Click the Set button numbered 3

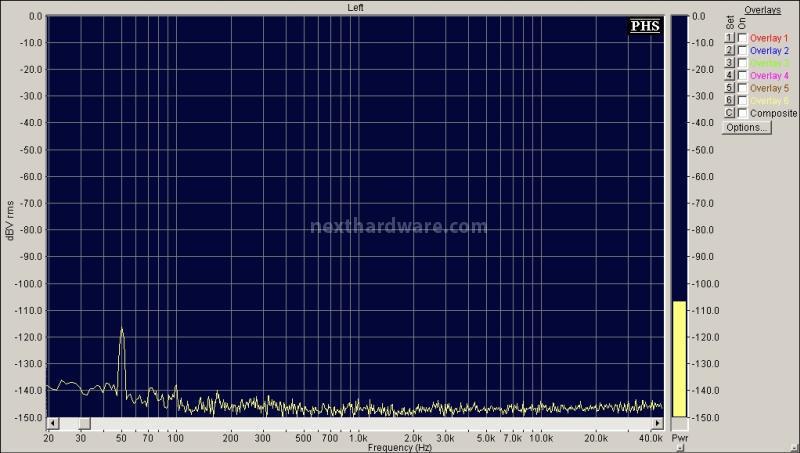point(730,63)
